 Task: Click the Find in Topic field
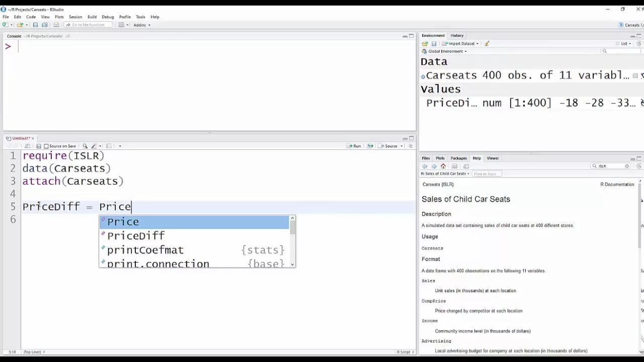tap(487, 173)
